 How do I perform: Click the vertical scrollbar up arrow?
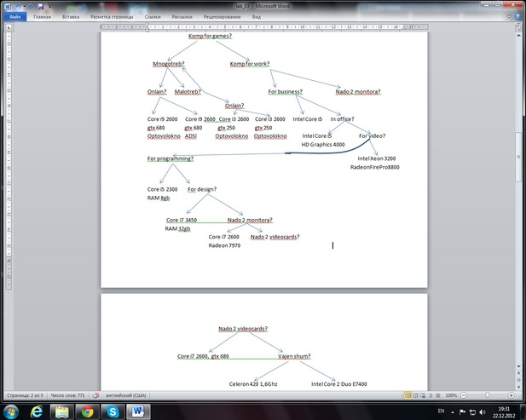[518, 35]
